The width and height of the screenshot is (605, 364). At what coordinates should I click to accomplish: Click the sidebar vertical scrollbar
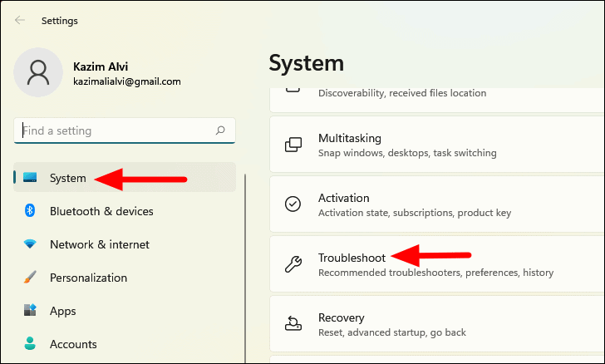tap(245, 268)
